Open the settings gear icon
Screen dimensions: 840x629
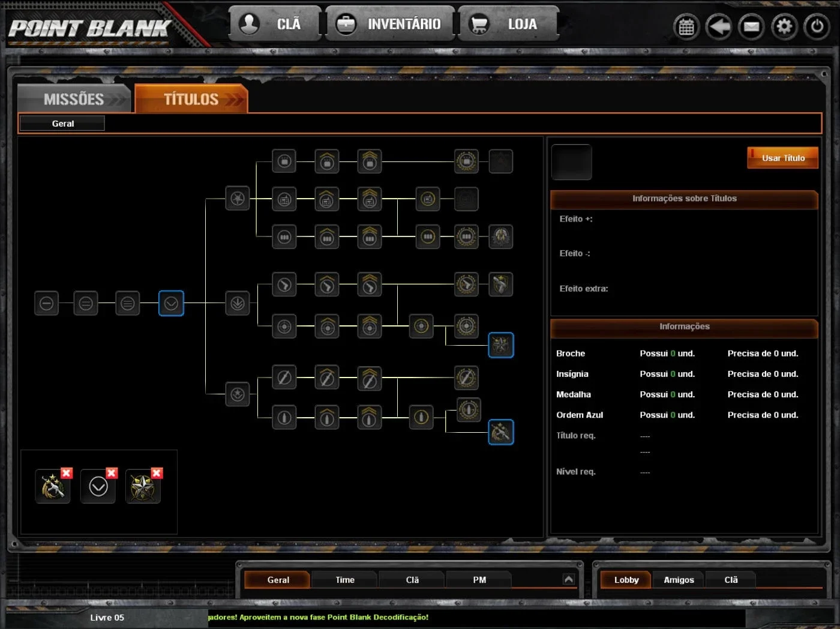(x=784, y=26)
